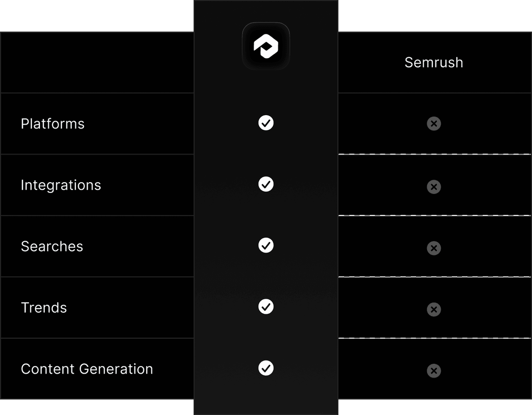
Task: Click the gray X in Integrations row
Action: coord(434,187)
